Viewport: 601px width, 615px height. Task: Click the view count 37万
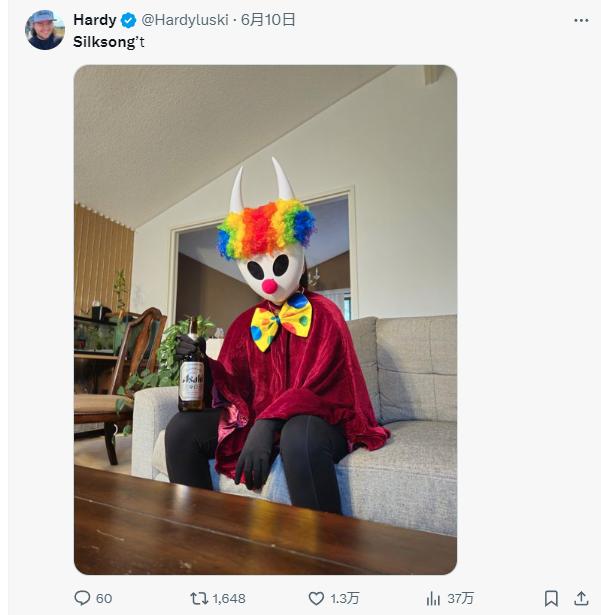pyautogui.click(x=460, y=598)
